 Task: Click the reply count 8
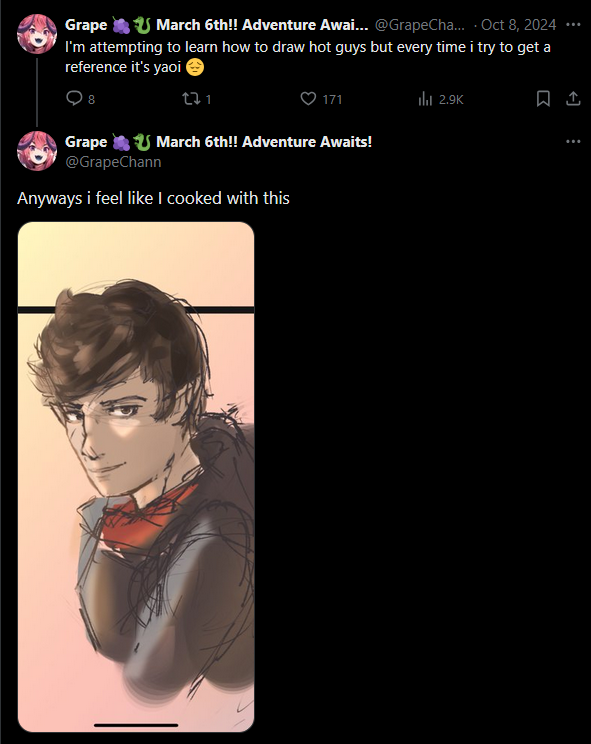click(x=91, y=99)
